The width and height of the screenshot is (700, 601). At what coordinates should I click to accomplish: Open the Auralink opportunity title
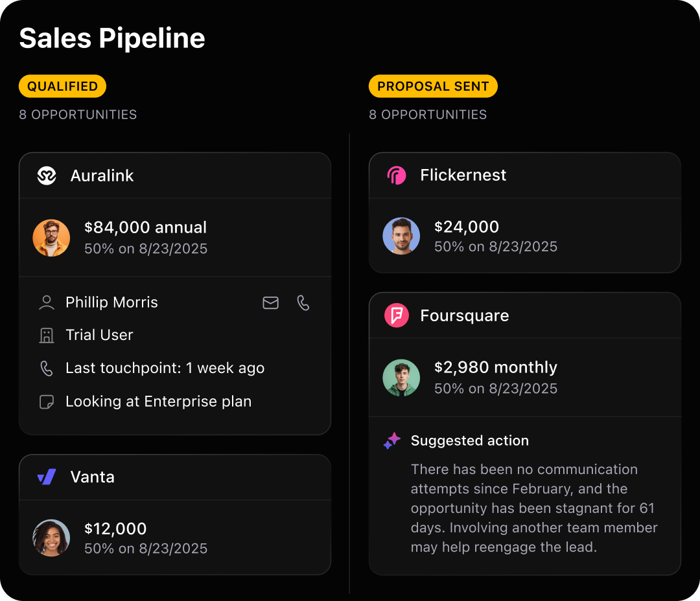102,176
